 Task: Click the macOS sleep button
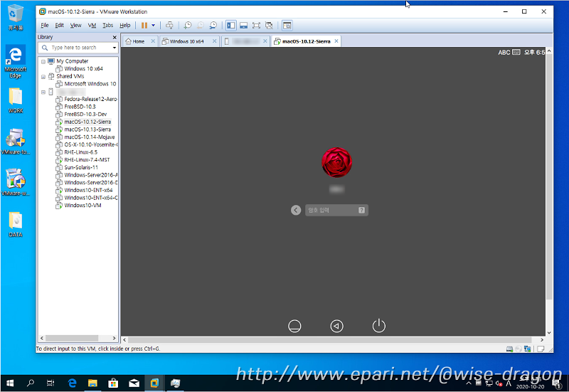tap(294, 326)
